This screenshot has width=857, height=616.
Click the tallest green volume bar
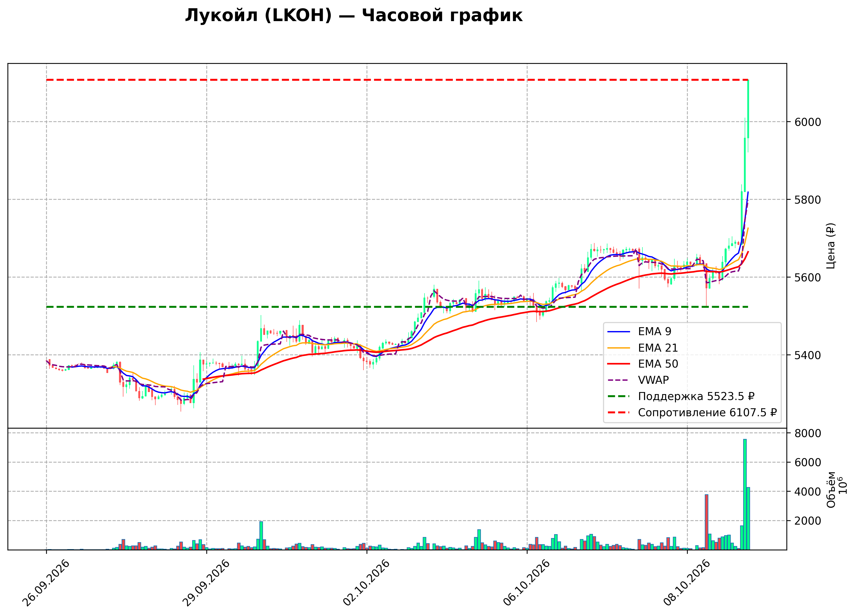(745, 494)
